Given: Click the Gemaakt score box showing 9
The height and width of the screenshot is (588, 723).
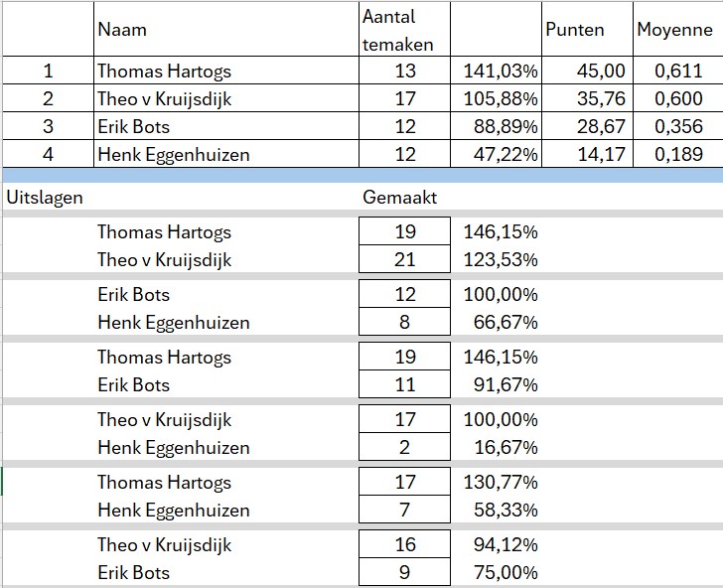Looking at the screenshot, I should coord(404,573).
